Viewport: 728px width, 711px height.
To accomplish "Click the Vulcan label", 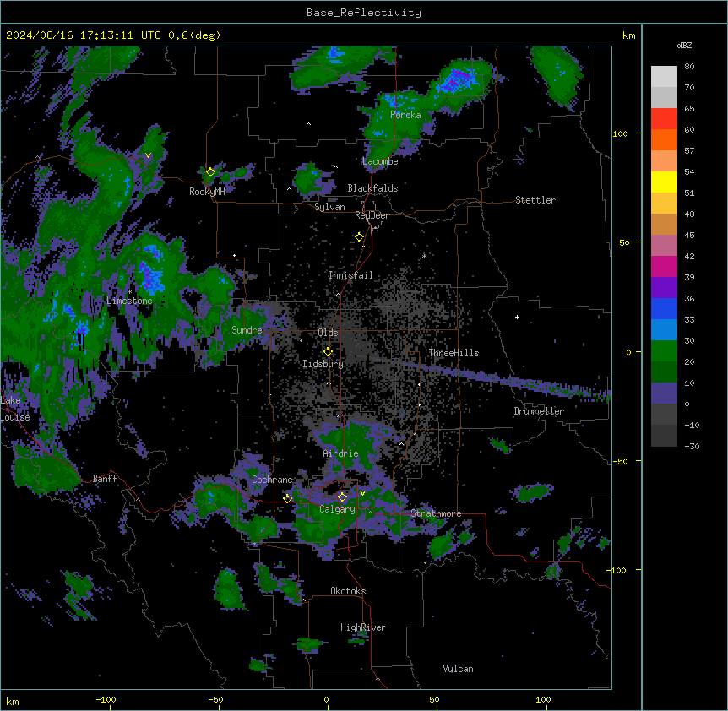I will pos(459,669).
